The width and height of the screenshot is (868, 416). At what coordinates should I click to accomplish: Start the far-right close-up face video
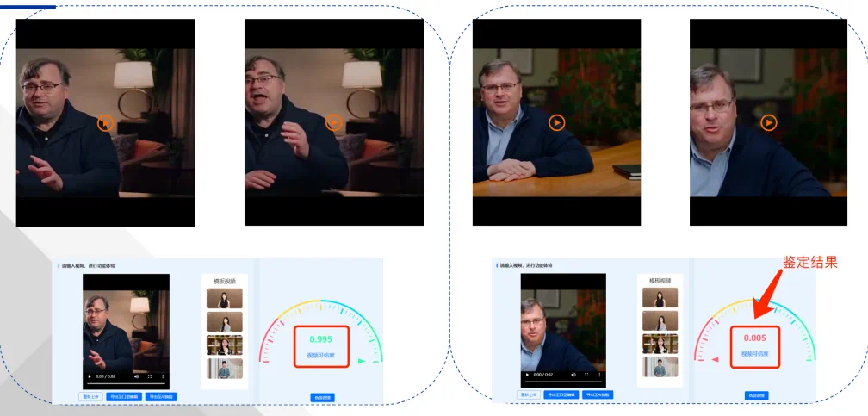tap(770, 123)
